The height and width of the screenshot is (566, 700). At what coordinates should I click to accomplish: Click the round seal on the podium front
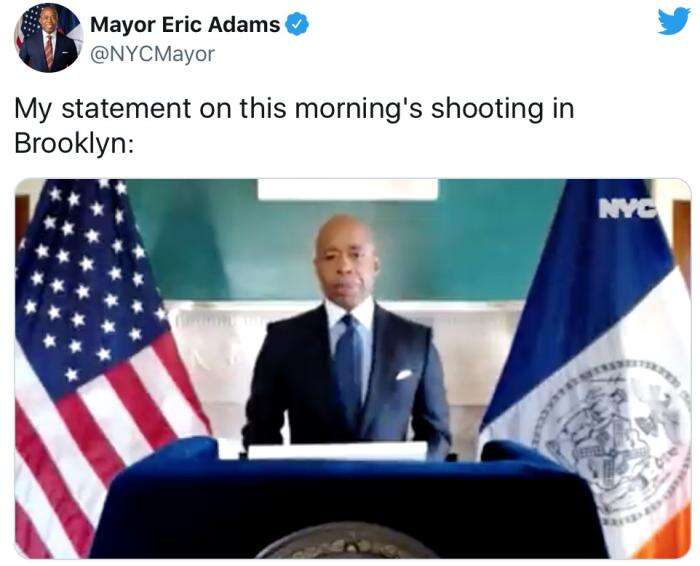pos(346,542)
